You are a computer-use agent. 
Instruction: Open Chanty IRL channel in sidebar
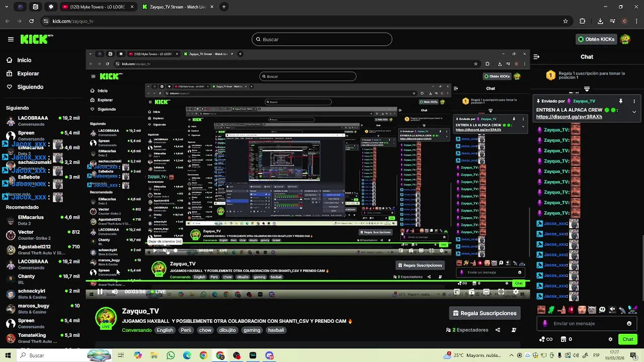(x=42, y=279)
